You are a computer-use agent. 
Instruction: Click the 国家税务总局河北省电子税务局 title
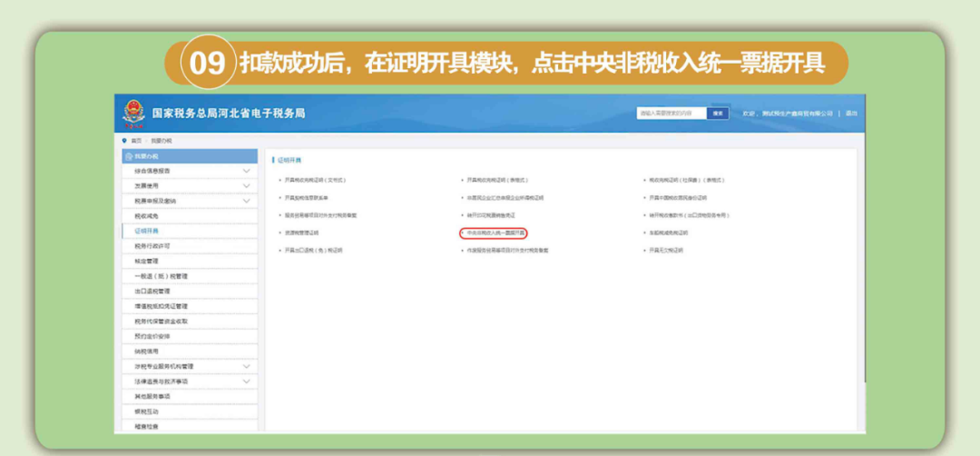pos(228,114)
